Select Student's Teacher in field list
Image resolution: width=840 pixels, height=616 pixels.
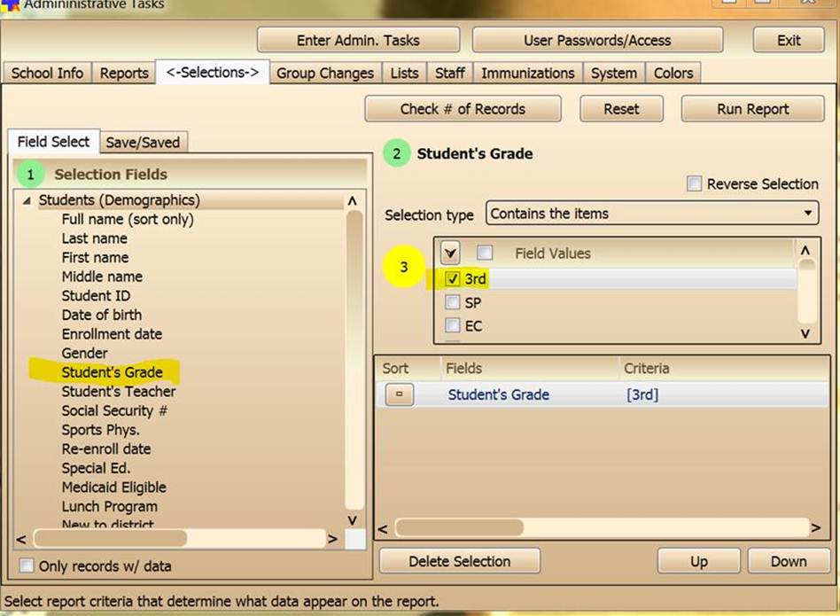(x=118, y=391)
